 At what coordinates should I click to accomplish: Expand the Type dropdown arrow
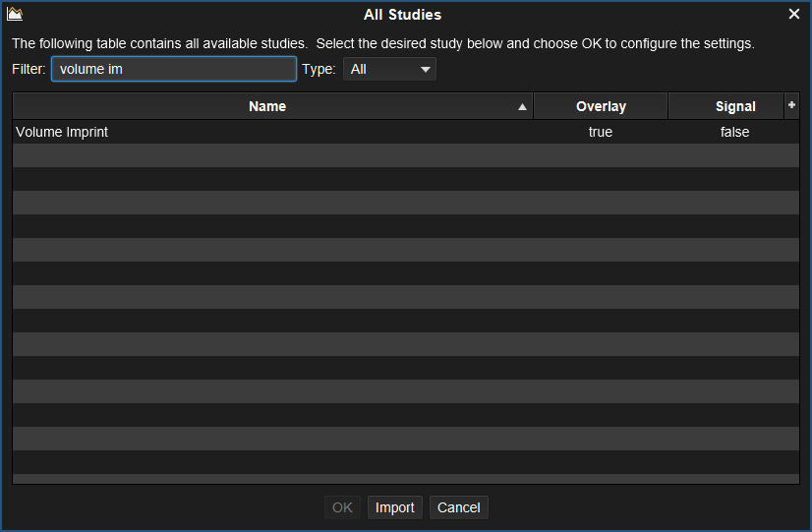425,70
